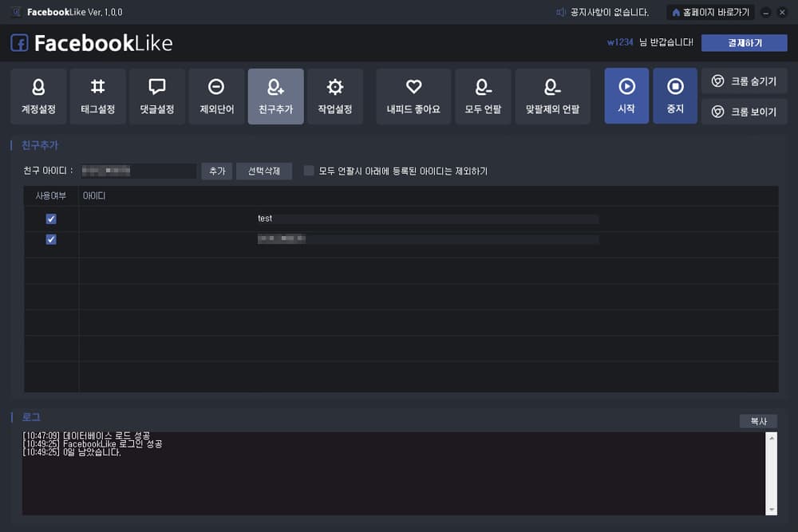This screenshot has width=798, height=532.
Task: Stop the task with 중지 button
Action: [x=675, y=96]
